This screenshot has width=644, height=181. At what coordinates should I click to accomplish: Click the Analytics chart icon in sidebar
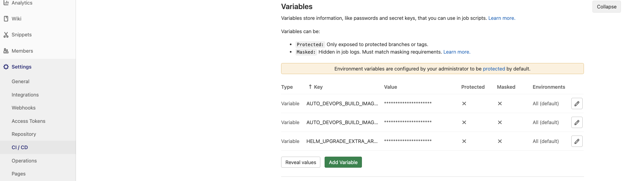(x=6, y=3)
